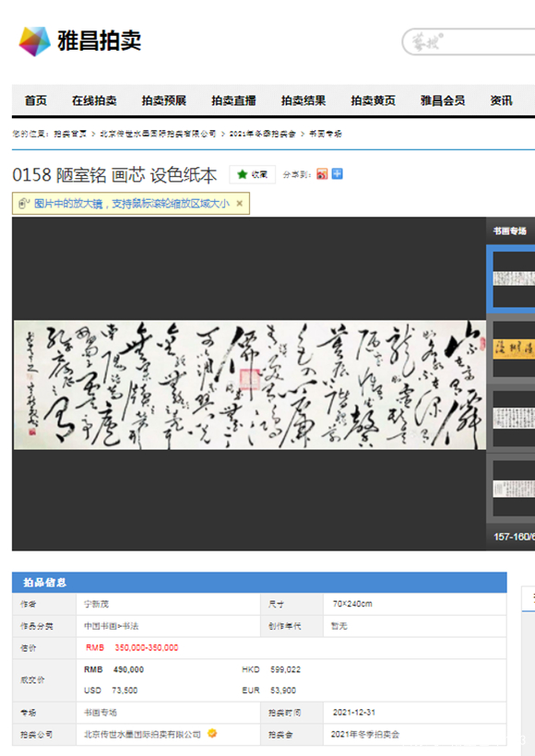The image size is (535, 756).
Task: Click the 暂无 creation year value
Action: pos(339,626)
